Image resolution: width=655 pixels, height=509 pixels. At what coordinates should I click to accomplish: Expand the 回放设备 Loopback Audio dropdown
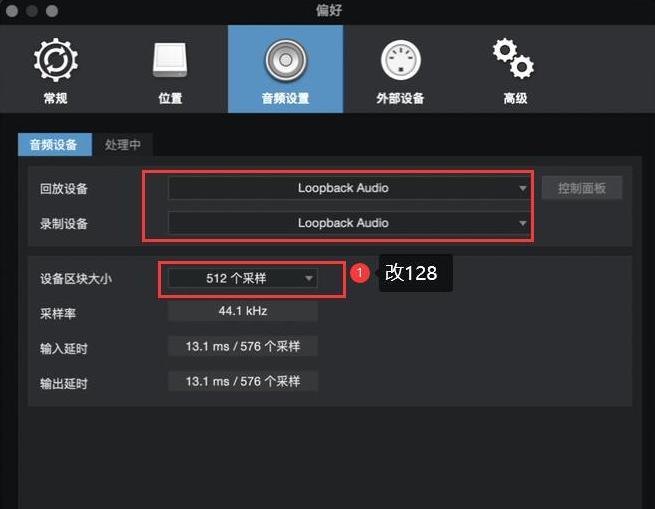coord(349,188)
